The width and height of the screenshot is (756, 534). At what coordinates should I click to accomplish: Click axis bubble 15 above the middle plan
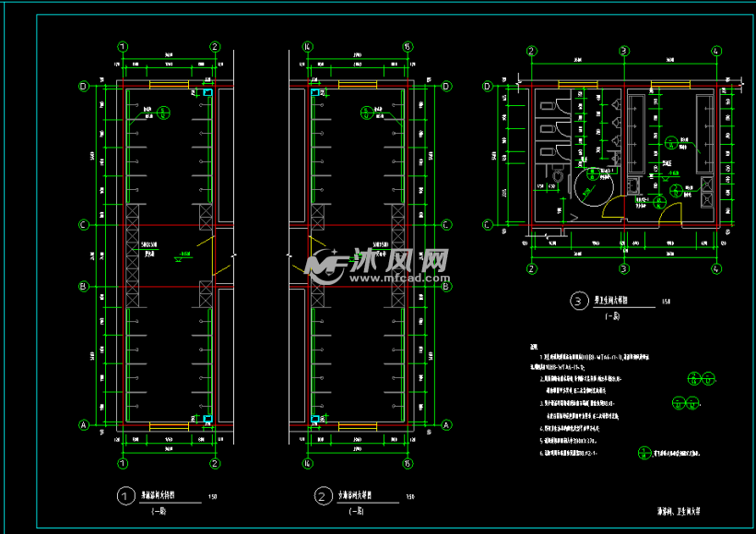pos(407,46)
